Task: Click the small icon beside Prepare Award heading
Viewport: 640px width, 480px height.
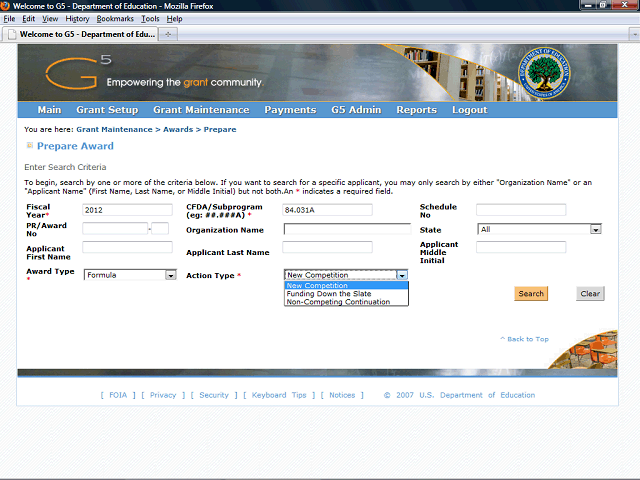Action: (29, 145)
